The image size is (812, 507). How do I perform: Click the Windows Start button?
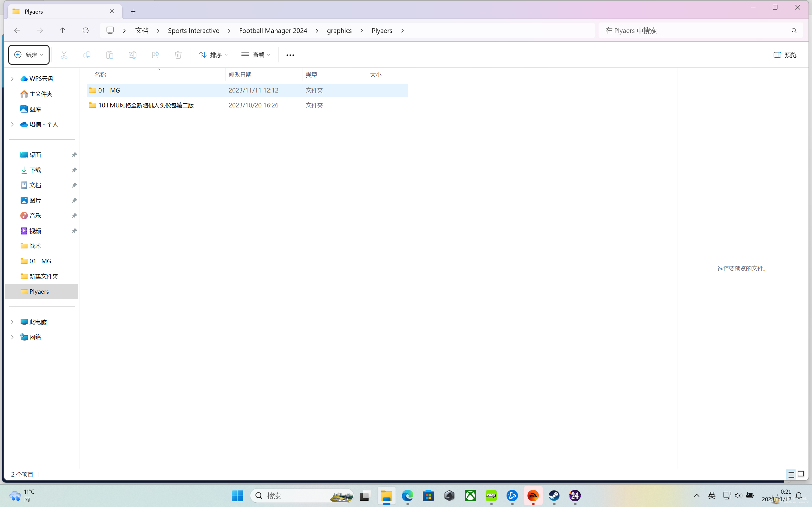tap(238, 495)
